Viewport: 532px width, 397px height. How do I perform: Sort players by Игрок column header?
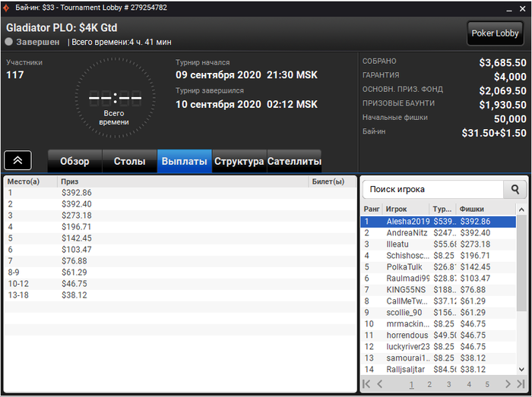coord(406,209)
